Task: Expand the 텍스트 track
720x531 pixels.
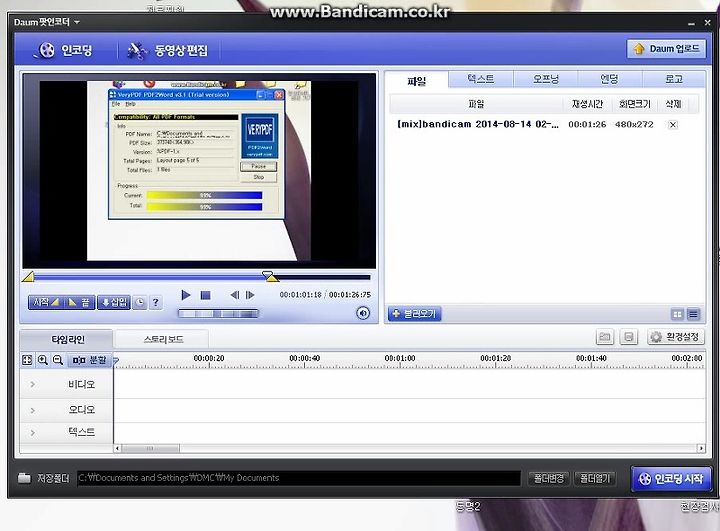Action: (33, 432)
